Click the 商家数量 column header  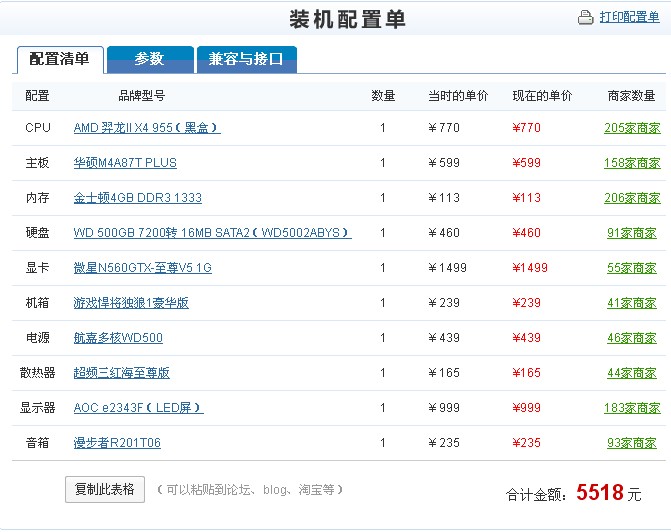click(x=631, y=95)
